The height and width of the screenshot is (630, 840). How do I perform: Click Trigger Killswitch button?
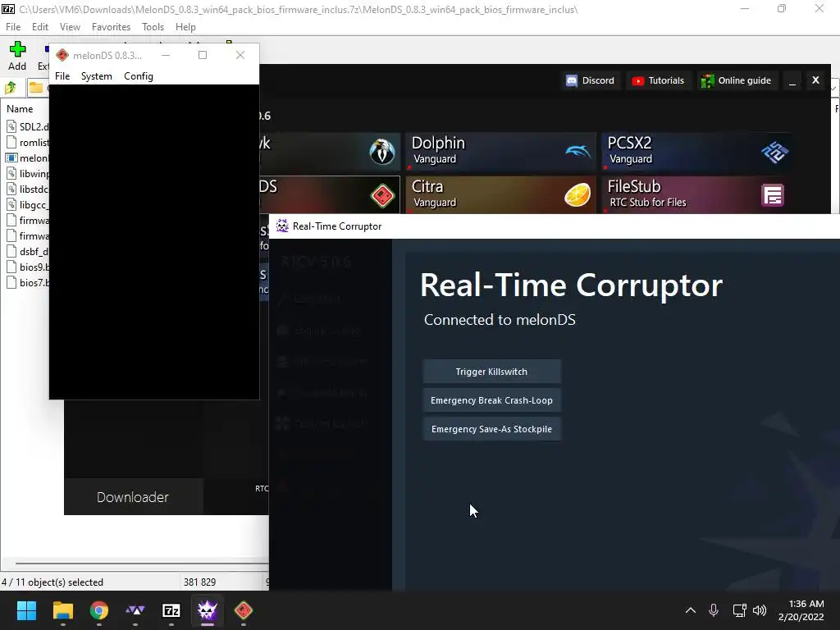(x=492, y=372)
